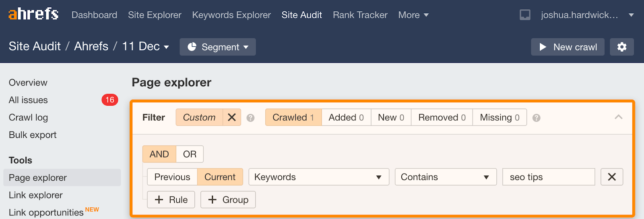Switch filter logic to OR

[x=190, y=154]
